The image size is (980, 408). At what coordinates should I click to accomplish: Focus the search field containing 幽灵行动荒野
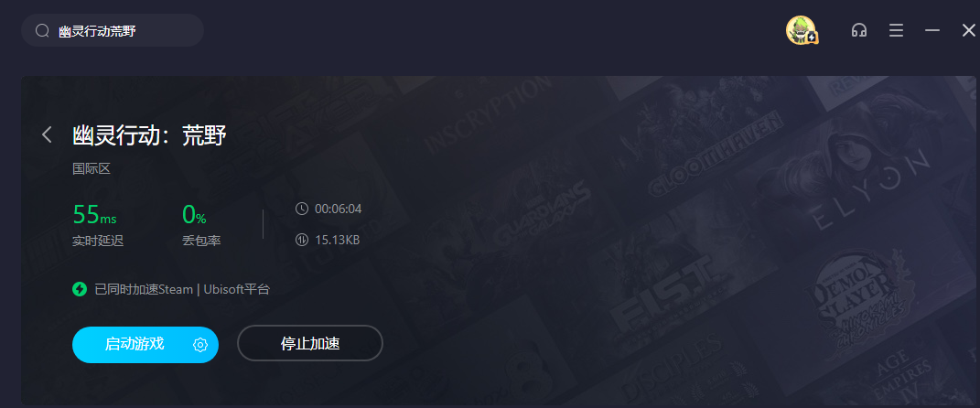(113, 30)
